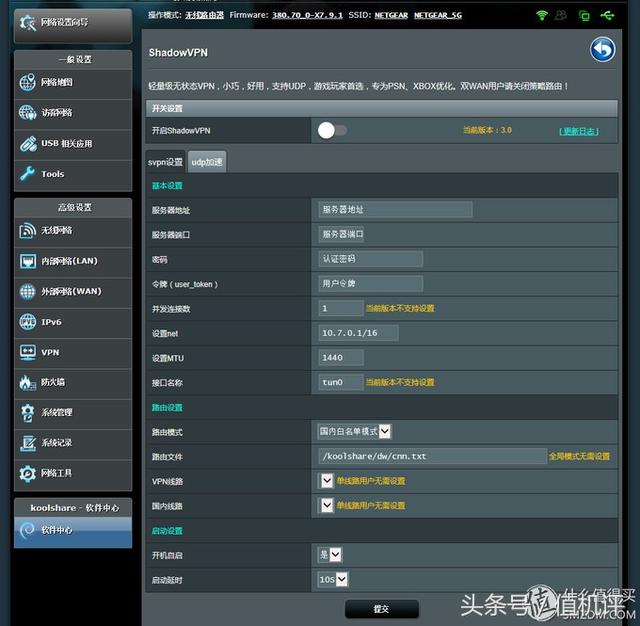Click the blue back arrow icon

click(x=602, y=50)
